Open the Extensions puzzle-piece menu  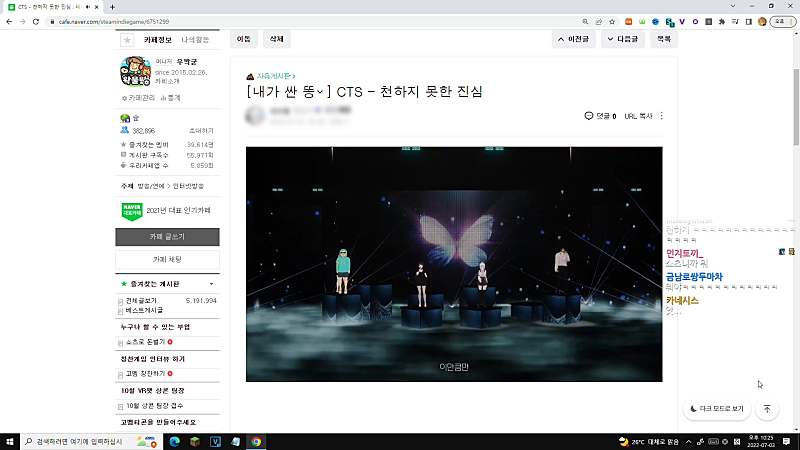coord(721,21)
